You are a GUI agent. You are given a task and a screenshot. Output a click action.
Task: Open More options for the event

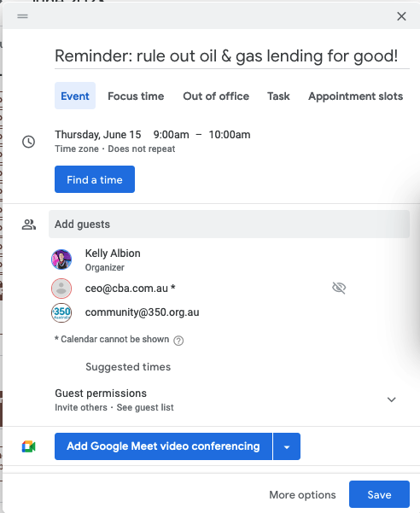302,495
